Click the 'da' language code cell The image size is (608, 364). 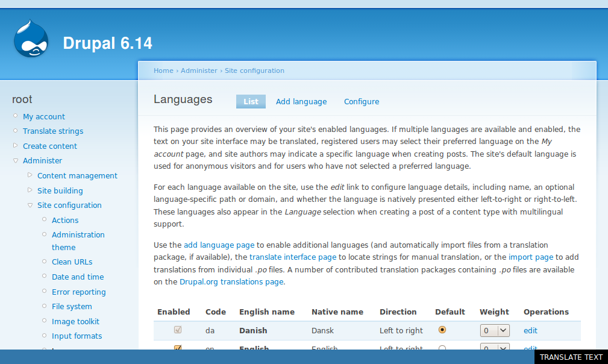point(210,331)
